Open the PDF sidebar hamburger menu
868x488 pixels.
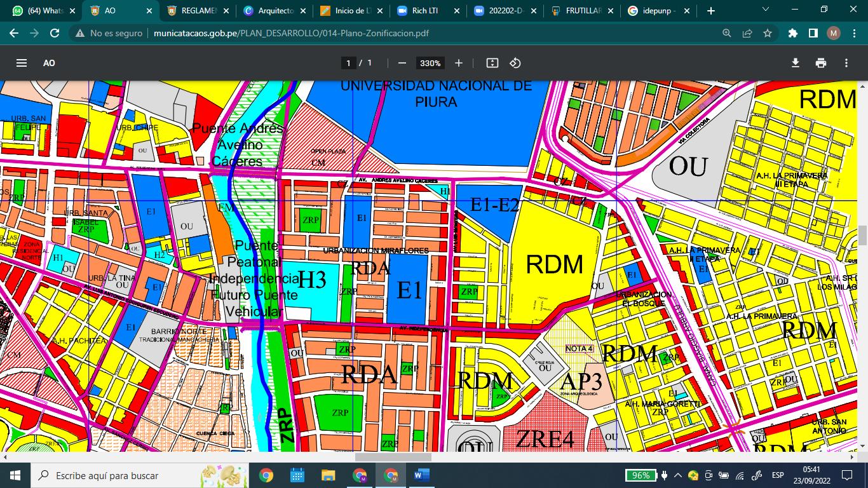click(22, 63)
